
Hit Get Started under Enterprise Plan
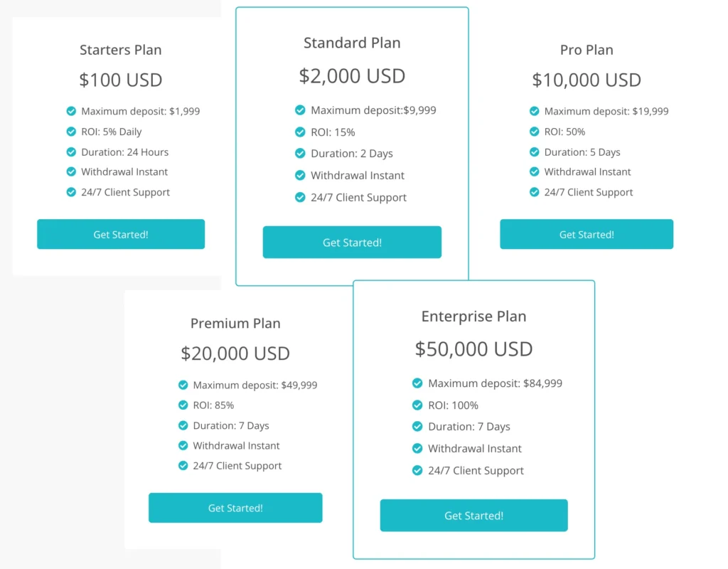473,516
